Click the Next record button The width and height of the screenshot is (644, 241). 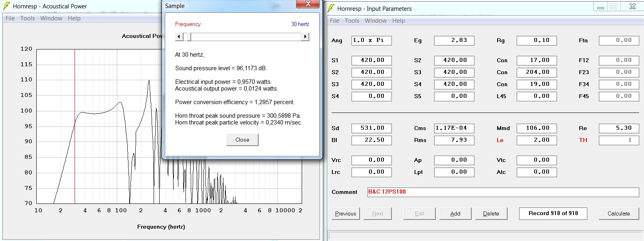click(x=377, y=213)
